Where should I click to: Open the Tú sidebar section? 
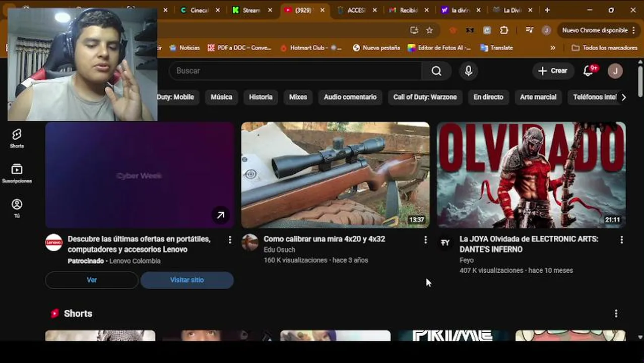pyautogui.click(x=17, y=208)
